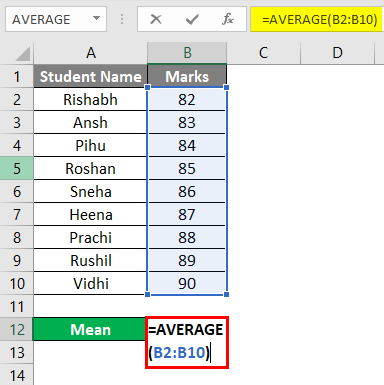Click marks cell with value 87

point(187,214)
